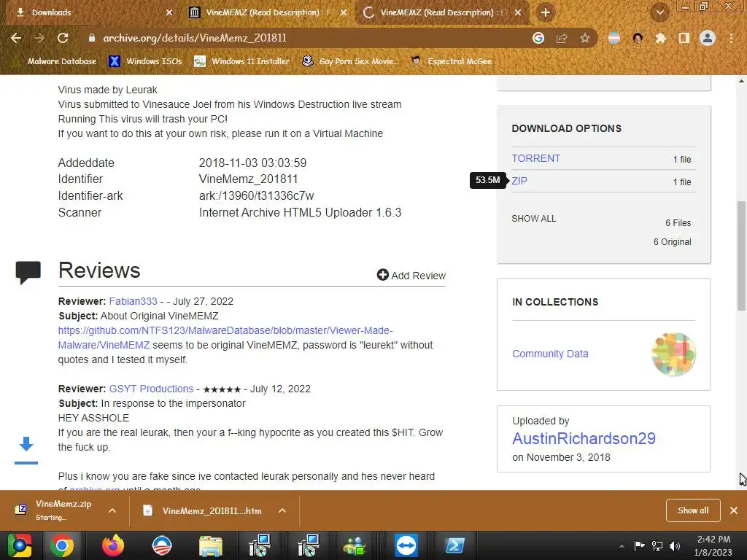Open File Explorer from taskbar
This screenshot has height=560, width=747.
point(210,545)
